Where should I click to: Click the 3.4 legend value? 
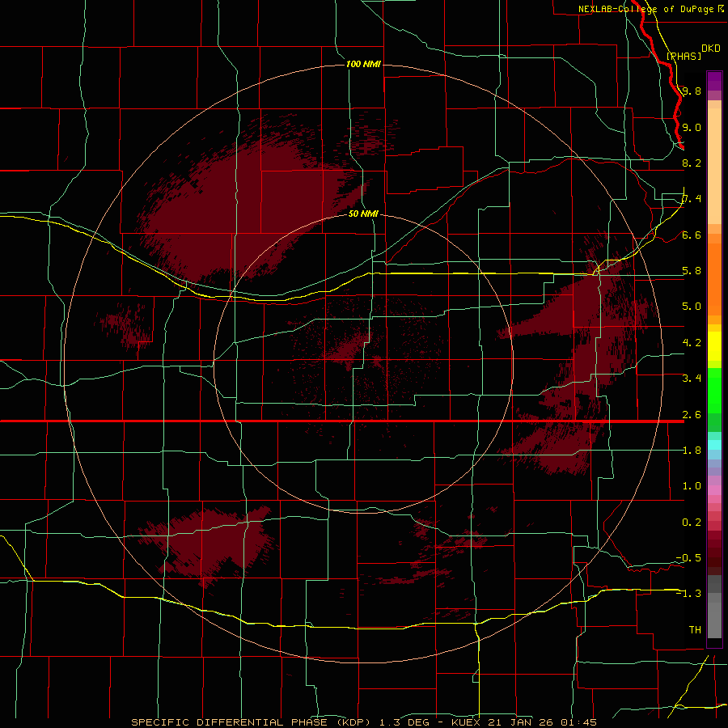[x=692, y=379]
